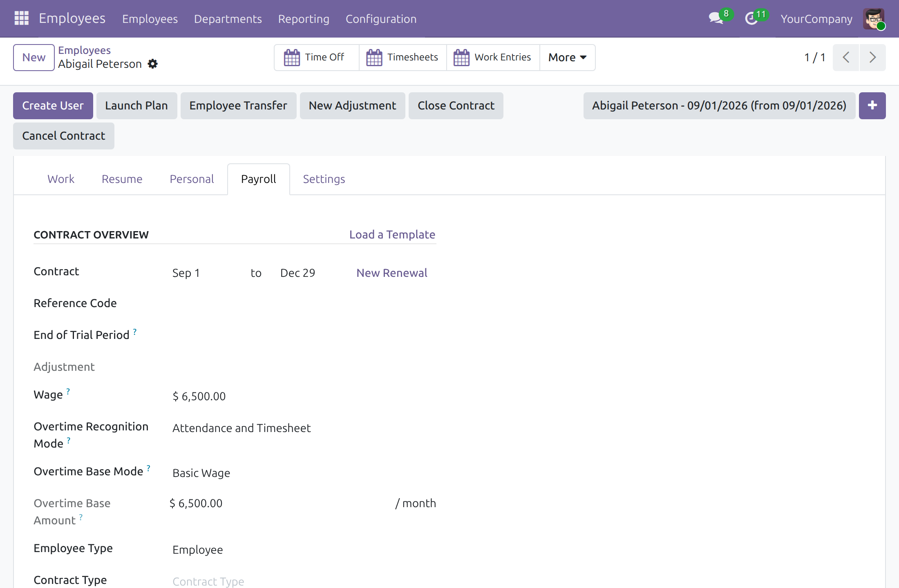Open the gear actions icon beside Abigail Peterson
This screenshot has height=588, width=899.
152,64
